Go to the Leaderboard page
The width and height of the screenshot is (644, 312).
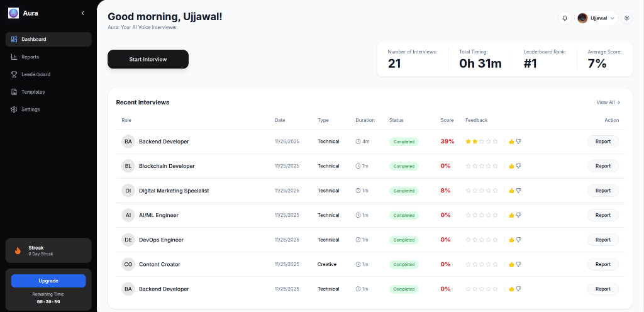click(x=36, y=74)
